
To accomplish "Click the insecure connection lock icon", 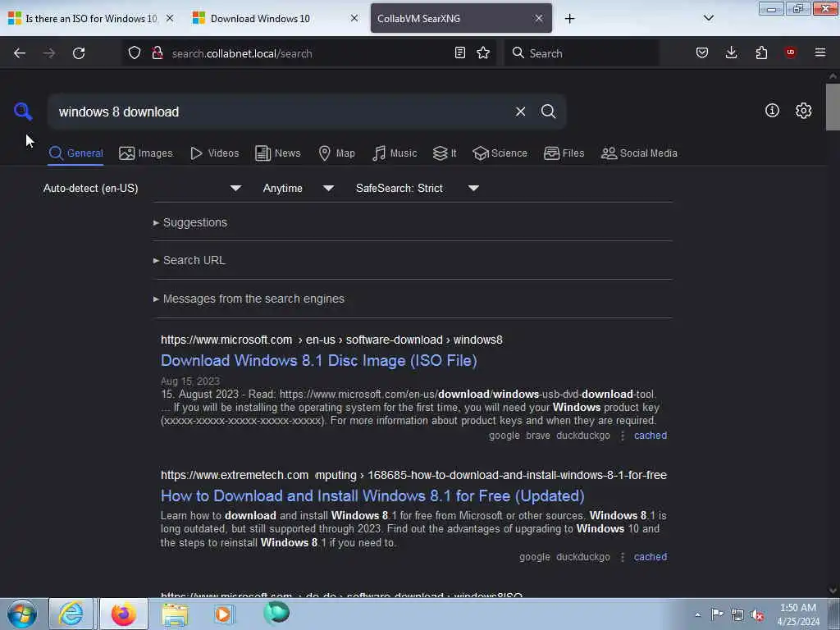I will coord(157,52).
